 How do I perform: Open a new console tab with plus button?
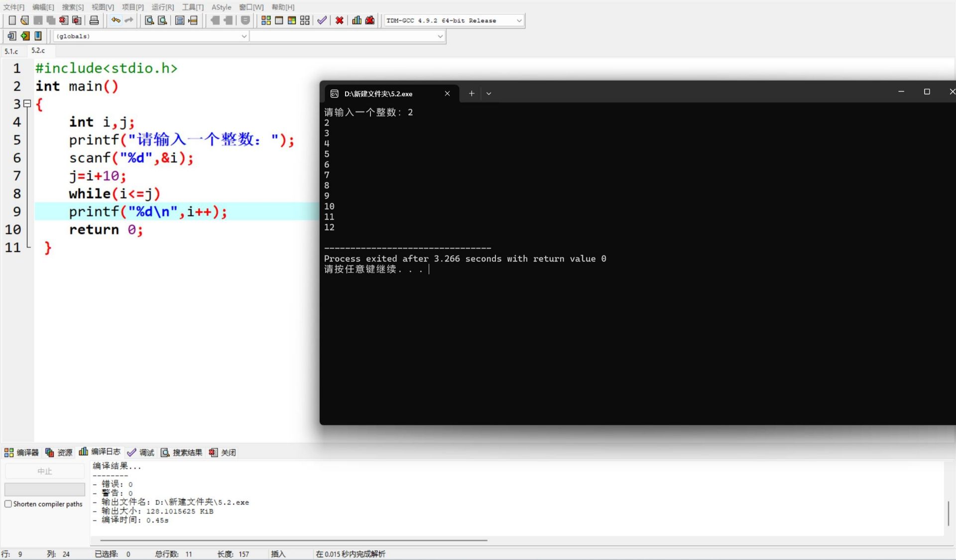point(471,93)
